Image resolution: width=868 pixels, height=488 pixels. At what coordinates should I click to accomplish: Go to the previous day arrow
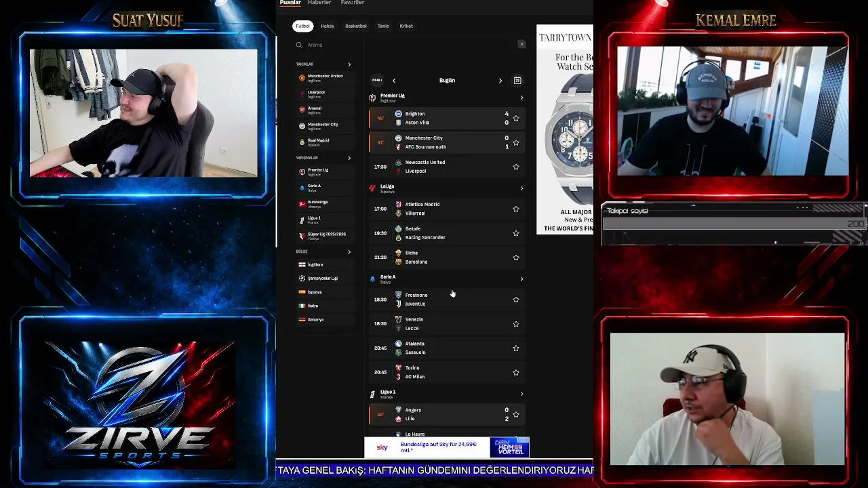(x=394, y=81)
